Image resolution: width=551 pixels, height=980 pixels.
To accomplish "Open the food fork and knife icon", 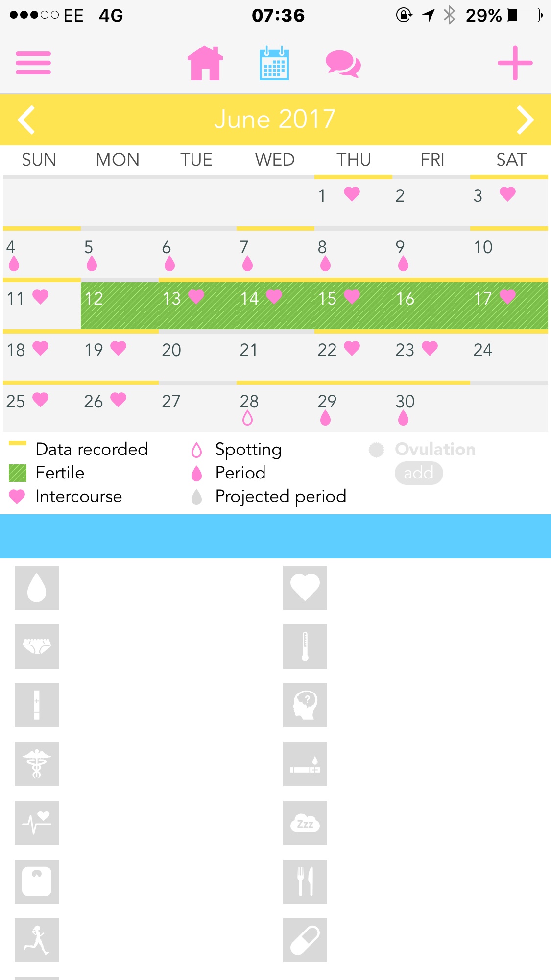I will tap(305, 882).
